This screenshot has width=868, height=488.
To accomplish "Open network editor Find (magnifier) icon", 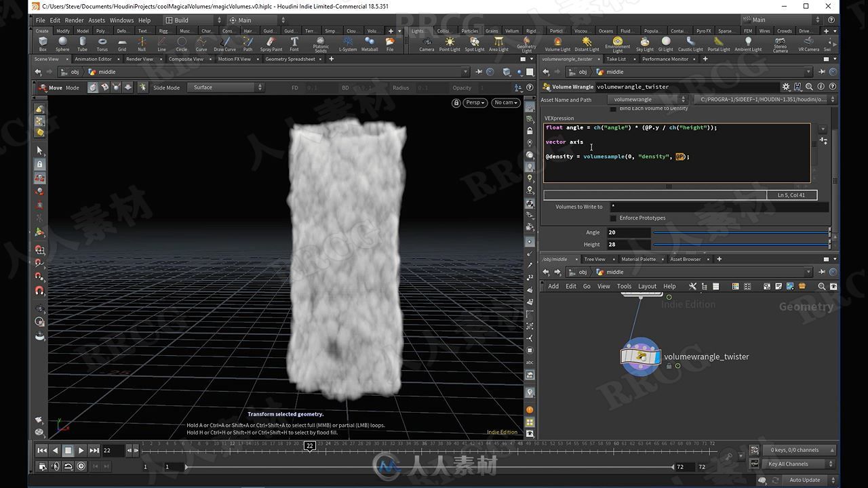I will 822,286.
